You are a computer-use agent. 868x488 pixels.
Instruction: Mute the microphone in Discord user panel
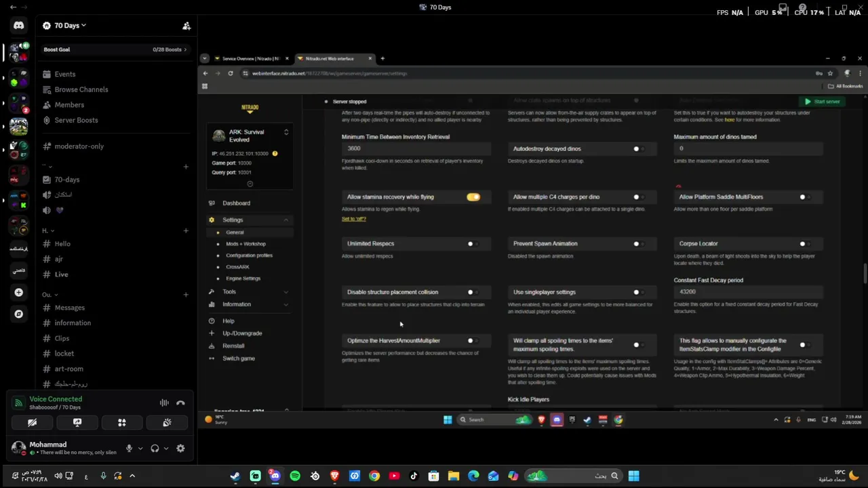[x=129, y=448]
